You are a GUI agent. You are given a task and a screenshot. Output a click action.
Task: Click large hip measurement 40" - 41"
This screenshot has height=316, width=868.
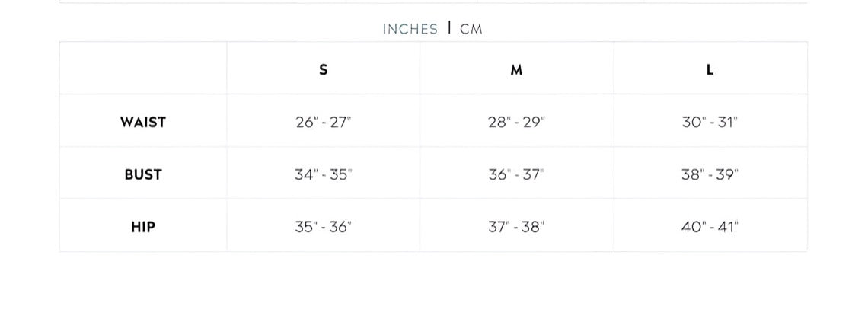(710, 226)
